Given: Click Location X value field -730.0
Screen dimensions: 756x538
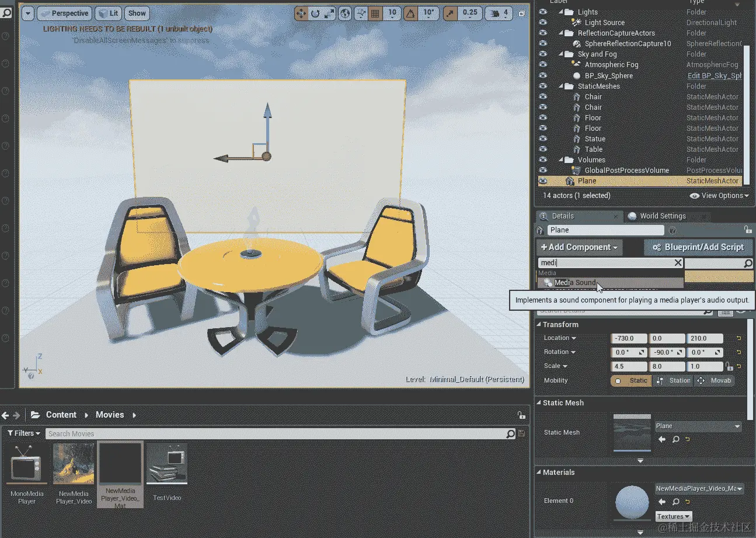Looking at the screenshot, I should coord(629,338).
